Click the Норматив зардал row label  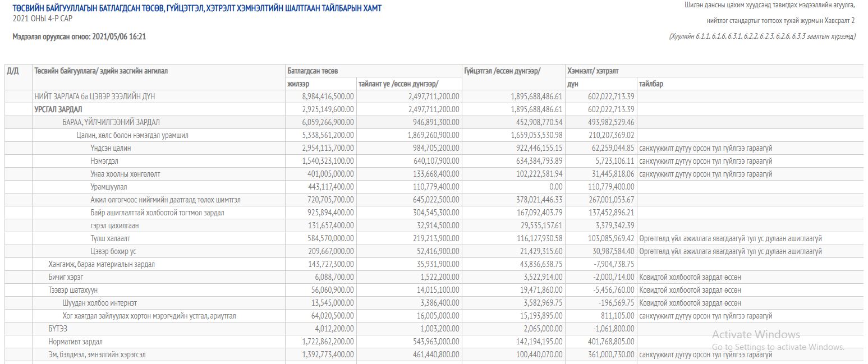(75, 342)
